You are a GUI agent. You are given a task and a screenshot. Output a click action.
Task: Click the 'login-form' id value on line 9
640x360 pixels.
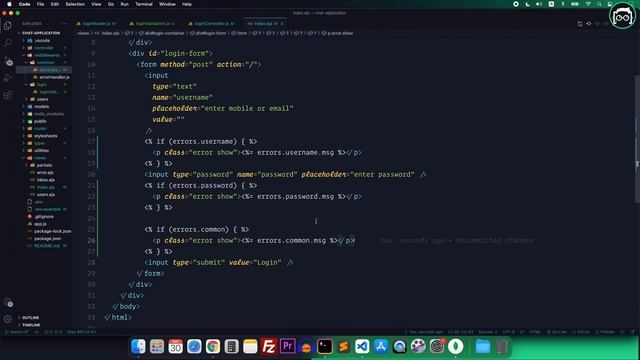187,53
